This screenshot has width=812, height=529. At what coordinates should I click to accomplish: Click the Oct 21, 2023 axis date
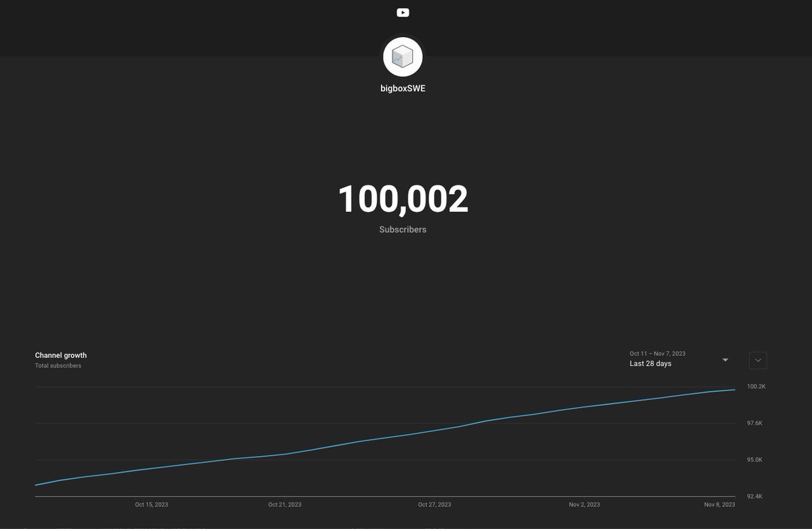pyautogui.click(x=285, y=505)
